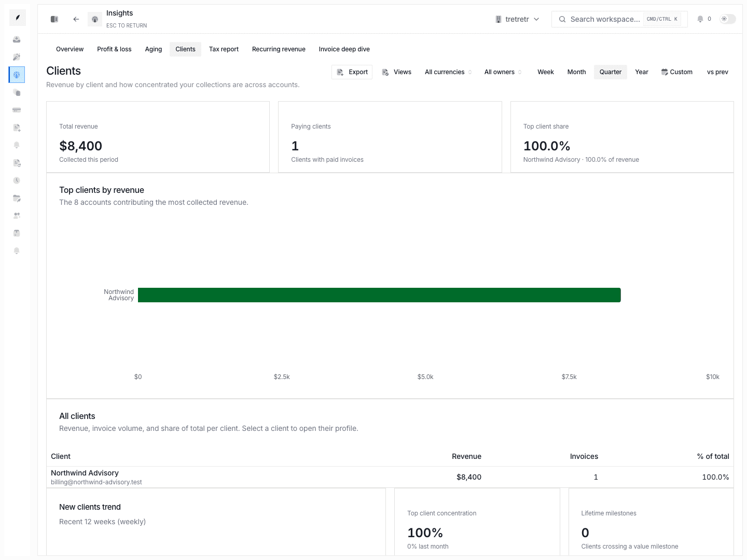This screenshot has width=747, height=560.
Task: Click the calendar icon next to Custom
Action: coord(665,72)
